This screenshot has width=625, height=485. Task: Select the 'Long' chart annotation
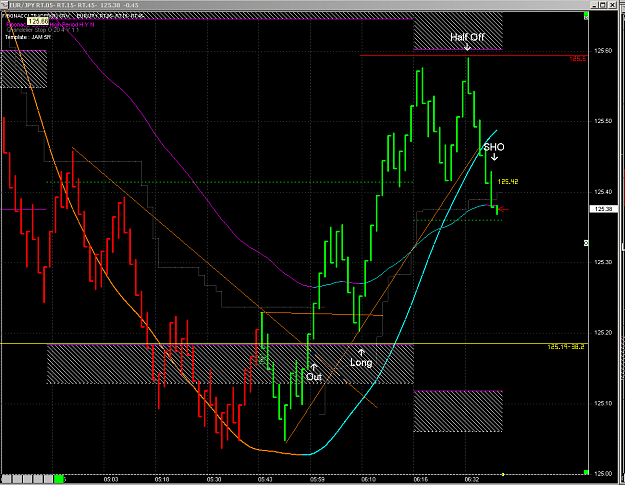click(x=361, y=362)
